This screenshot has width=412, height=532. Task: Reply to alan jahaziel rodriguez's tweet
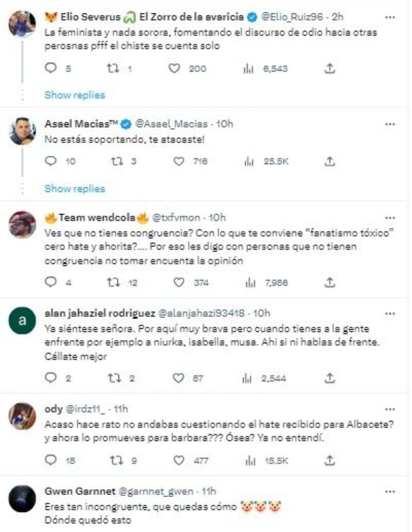pyautogui.click(x=51, y=378)
